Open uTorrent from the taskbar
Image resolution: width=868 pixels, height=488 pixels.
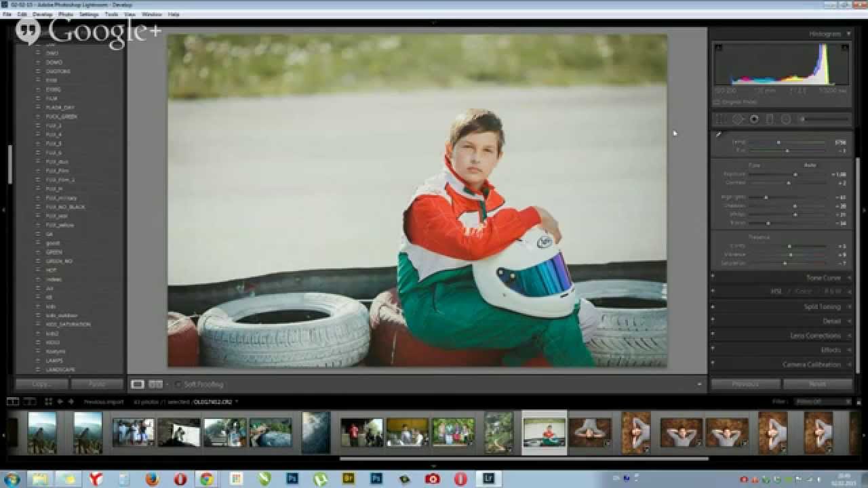click(321, 479)
